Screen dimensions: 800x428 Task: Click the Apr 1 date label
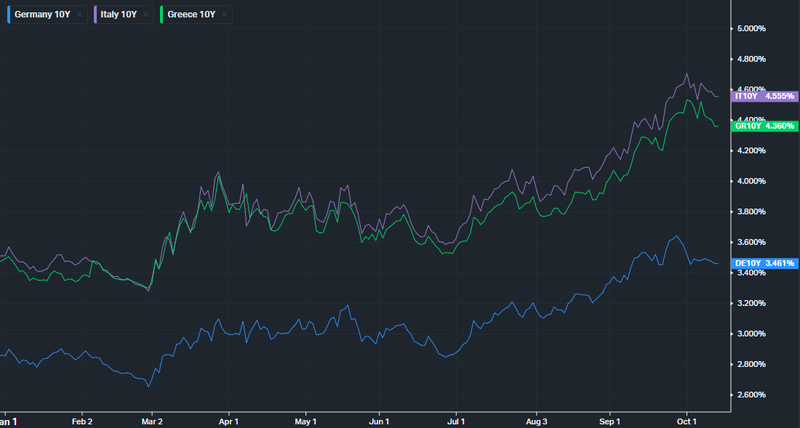[229, 421]
